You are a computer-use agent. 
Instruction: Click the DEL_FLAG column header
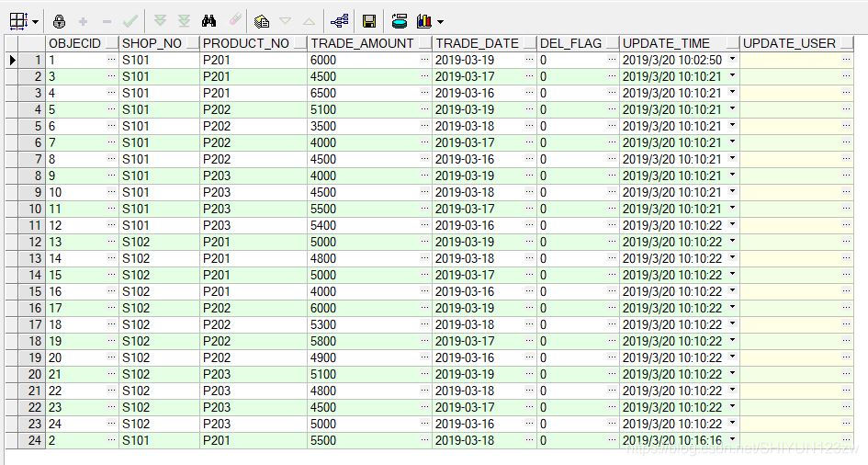click(x=578, y=43)
